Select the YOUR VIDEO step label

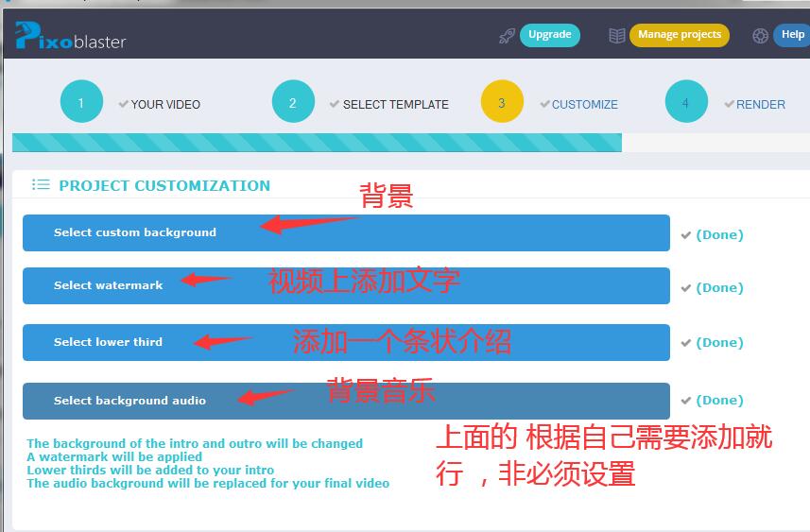pyautogui.click(x=165, y=104)
